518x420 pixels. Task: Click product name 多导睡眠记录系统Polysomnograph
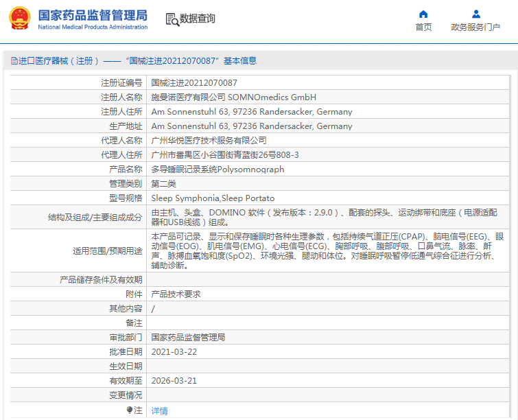(217, 170)
